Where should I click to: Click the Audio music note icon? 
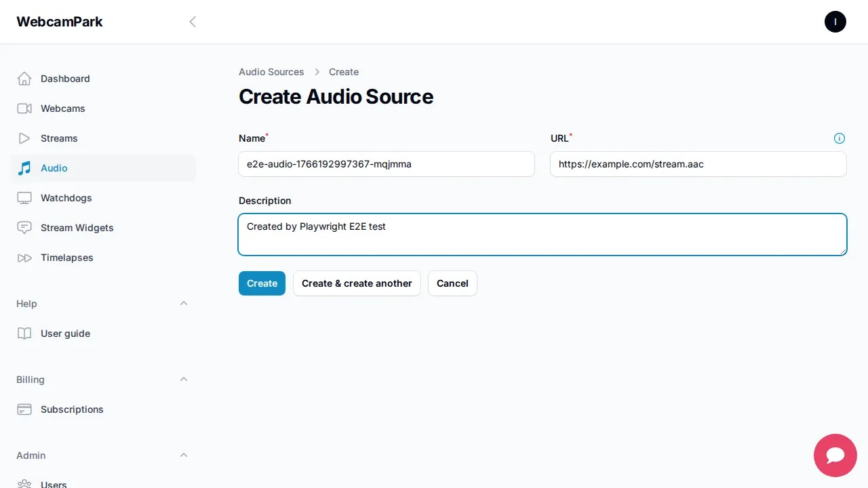pos(24,168)
